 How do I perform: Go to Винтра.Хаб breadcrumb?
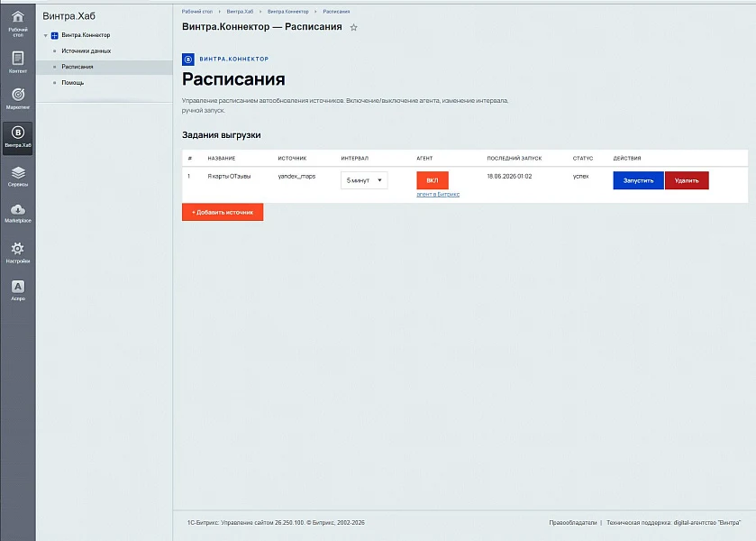point(240,12)
